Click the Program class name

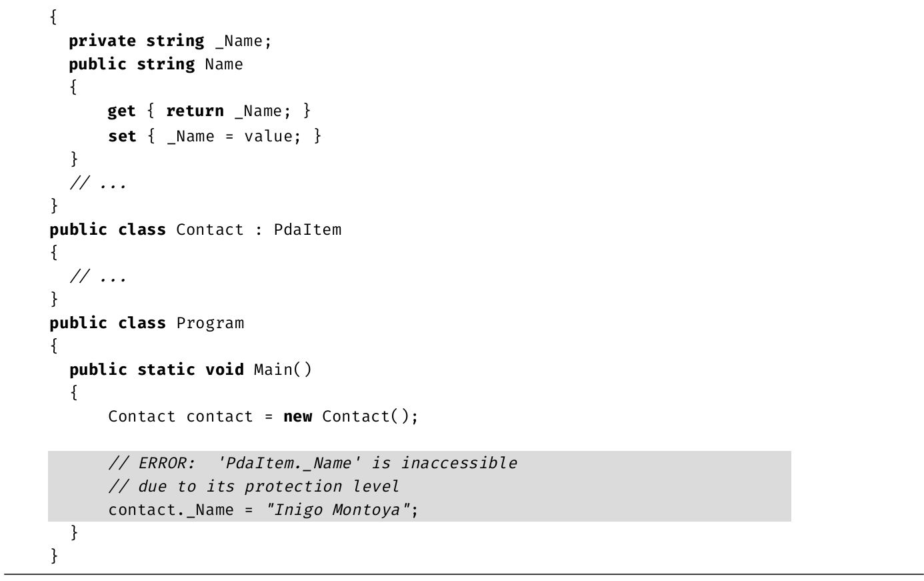[210, 323]
